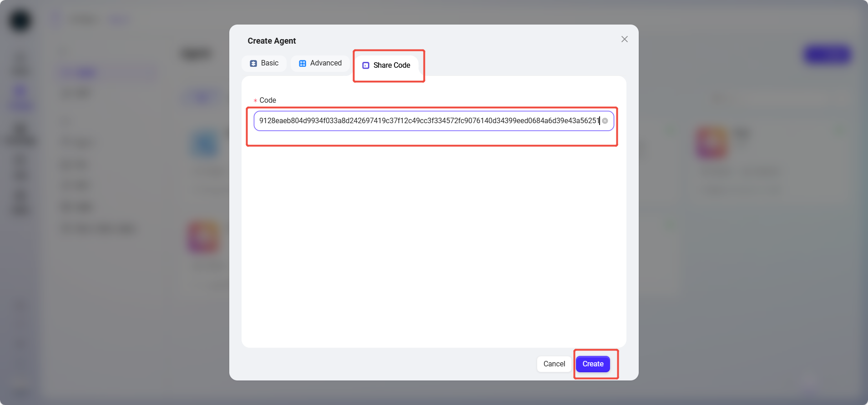Select the blurred pink-orange agent icon bottom-left
This screenshot has width=868, height=405.
tap(203, 237)
